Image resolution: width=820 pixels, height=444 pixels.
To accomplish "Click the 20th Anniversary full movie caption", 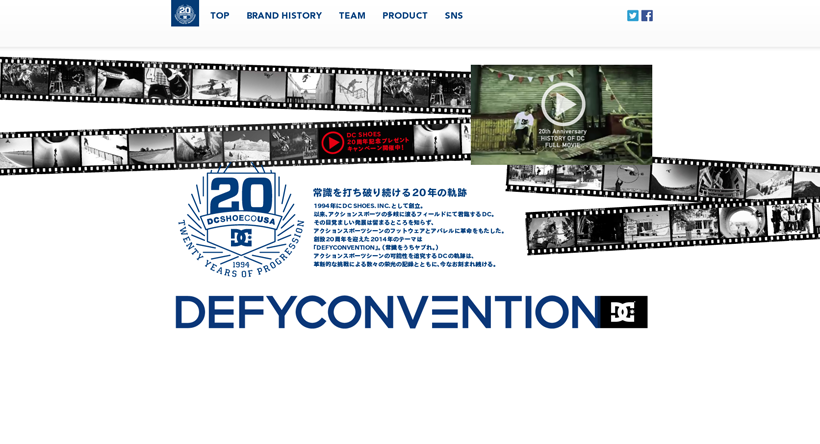I will click(x=562, y=138).
